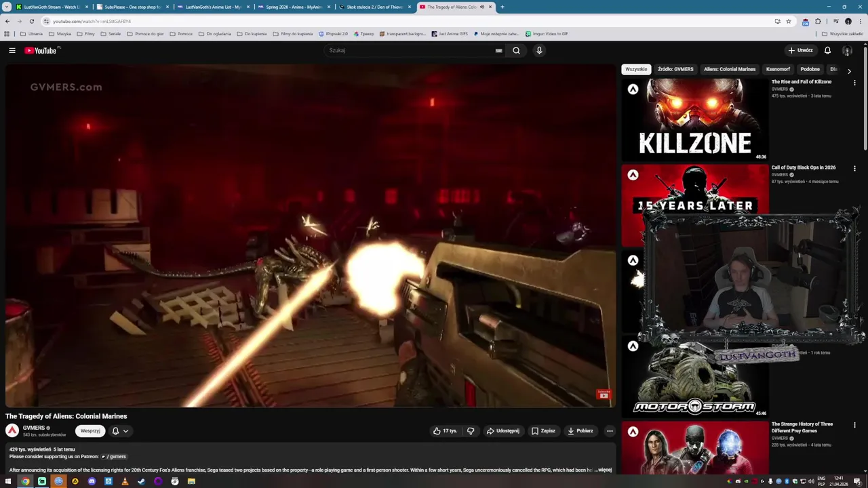Select the Aliens: Colonial Marines chip

(730, 69)
